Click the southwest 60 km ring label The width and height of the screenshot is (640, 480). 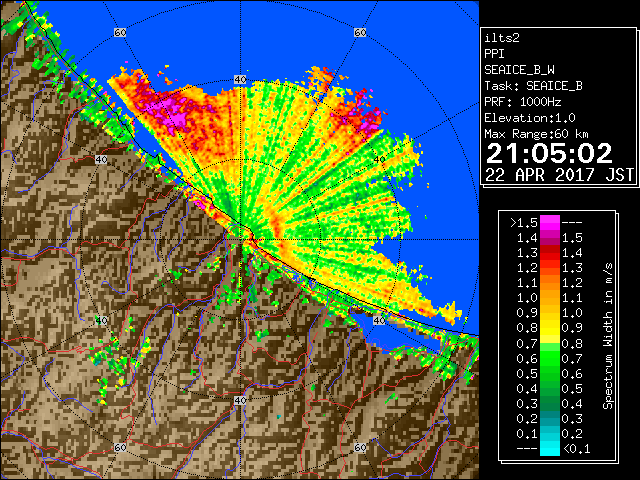(120, 448)
